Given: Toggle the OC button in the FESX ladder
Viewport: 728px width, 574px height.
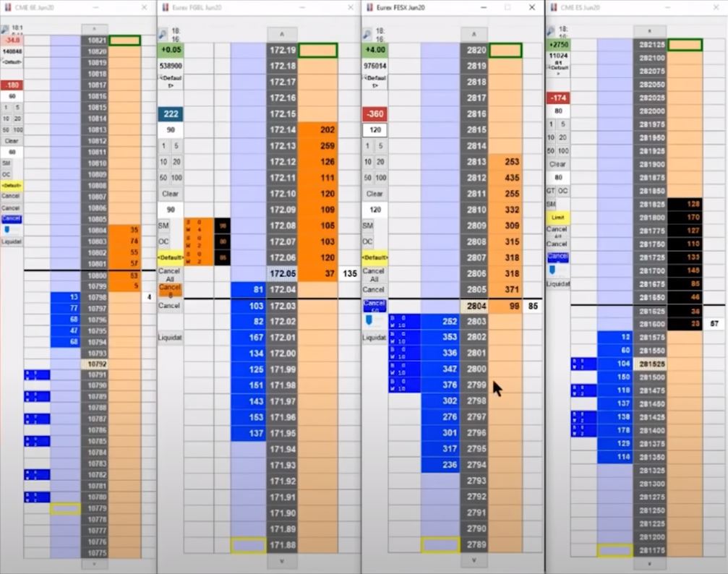Looking at the screenshot, I should (x=368, y=241).
